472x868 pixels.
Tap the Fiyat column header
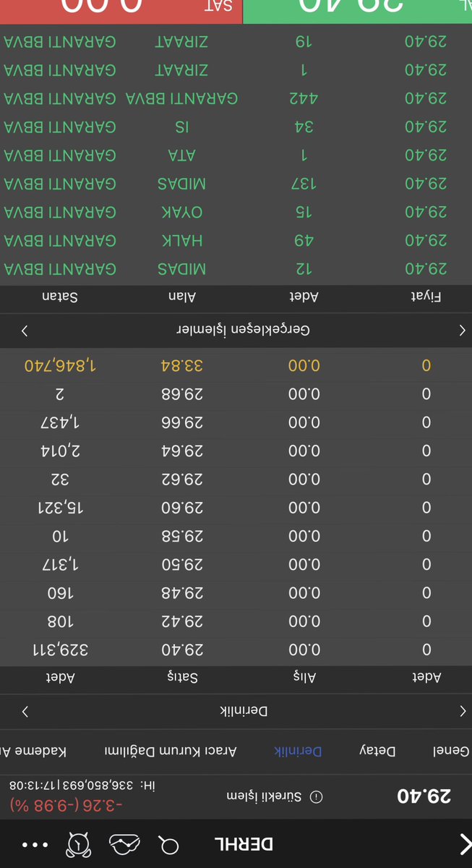[426, 296]
